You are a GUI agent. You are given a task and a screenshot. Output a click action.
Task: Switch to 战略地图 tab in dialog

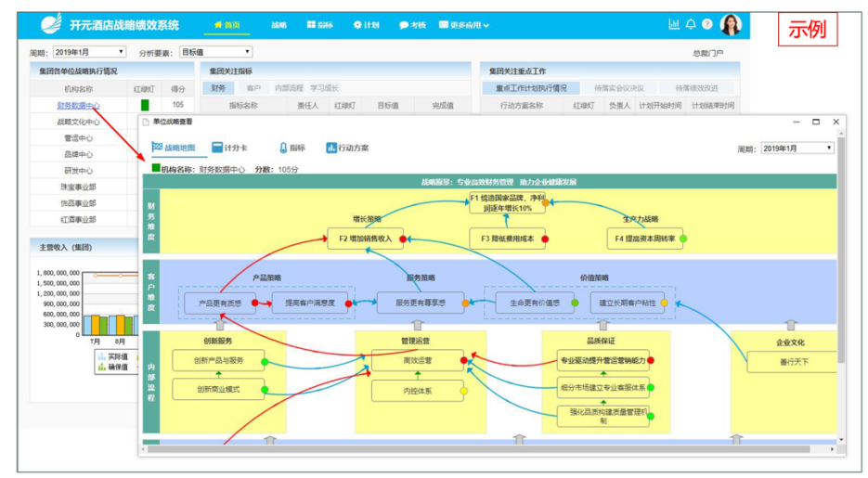tap(174, 148)
